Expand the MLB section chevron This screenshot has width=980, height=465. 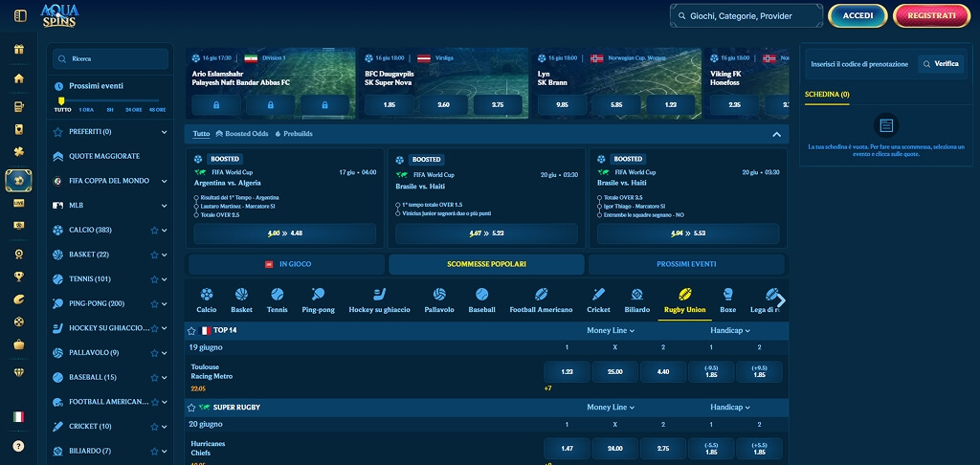[x=165, y=206]
